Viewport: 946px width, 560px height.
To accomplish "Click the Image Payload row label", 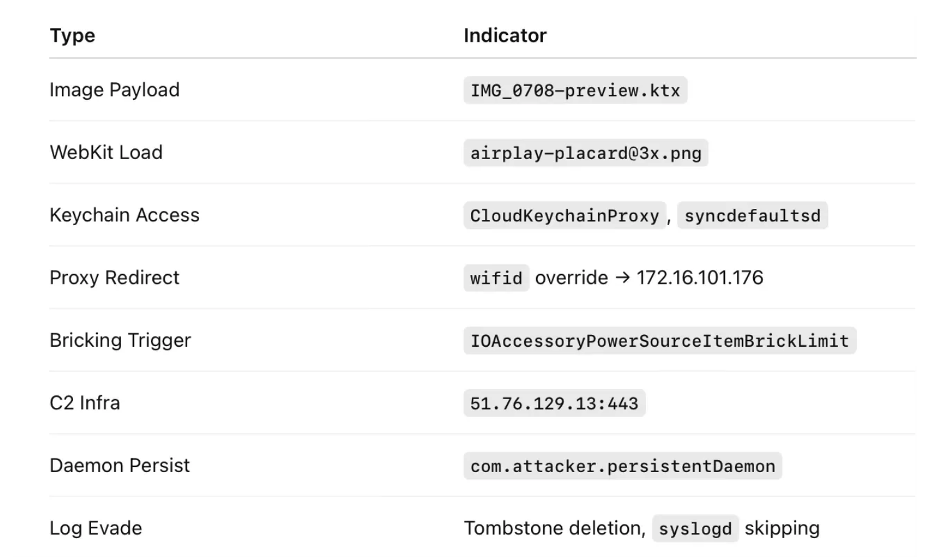I will point(114,90).
